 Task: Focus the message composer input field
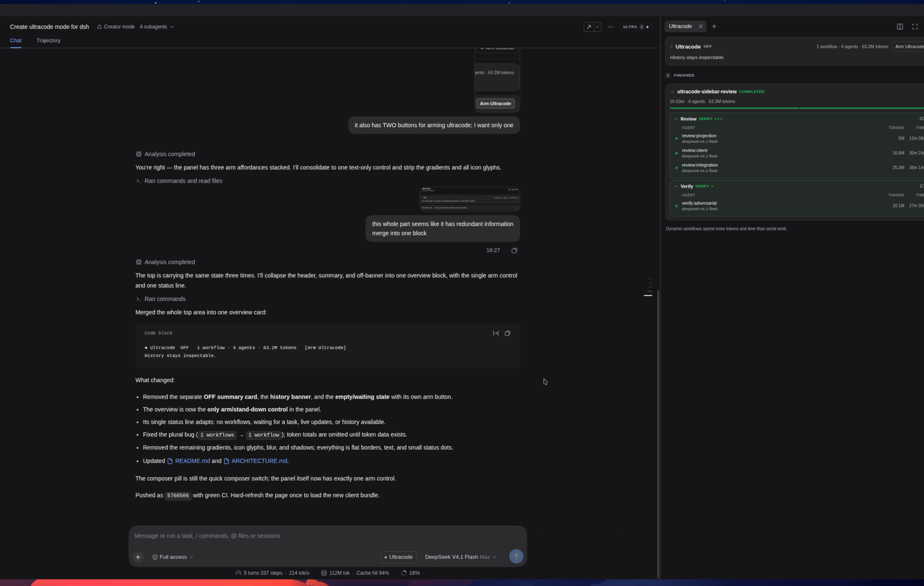point(327,536)
